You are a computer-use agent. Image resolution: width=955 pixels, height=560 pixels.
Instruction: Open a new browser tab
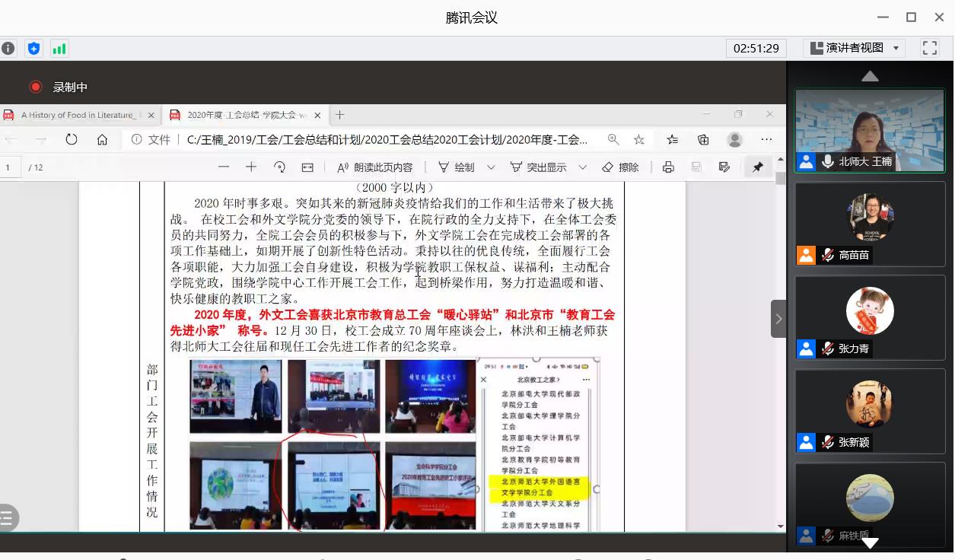340,115
